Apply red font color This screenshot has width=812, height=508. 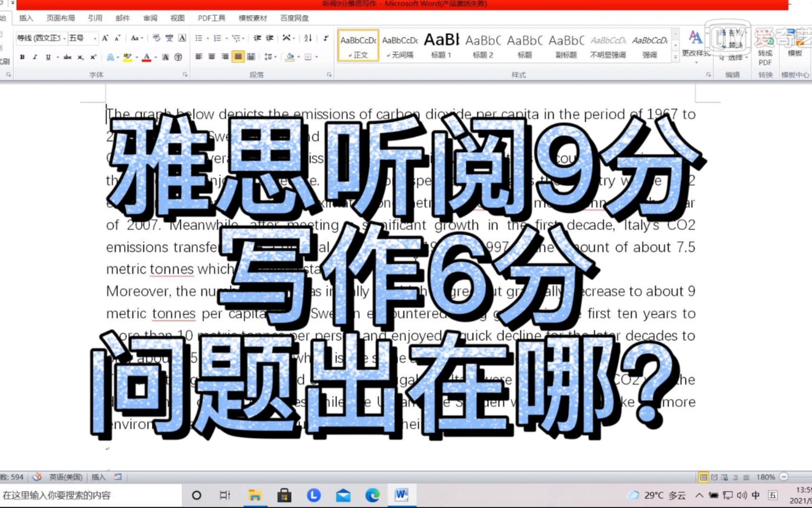click(146, 57)
